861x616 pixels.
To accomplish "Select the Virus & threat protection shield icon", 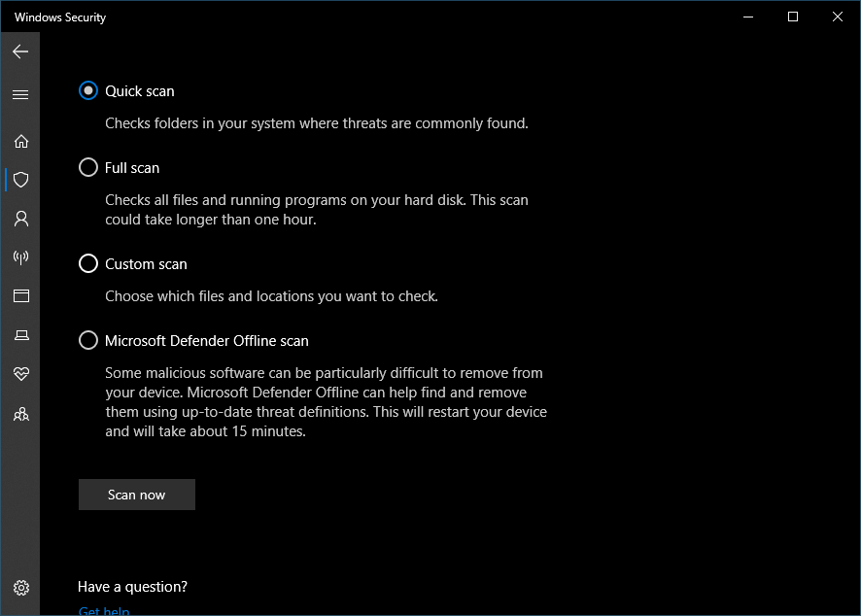I will pos(20,180).
